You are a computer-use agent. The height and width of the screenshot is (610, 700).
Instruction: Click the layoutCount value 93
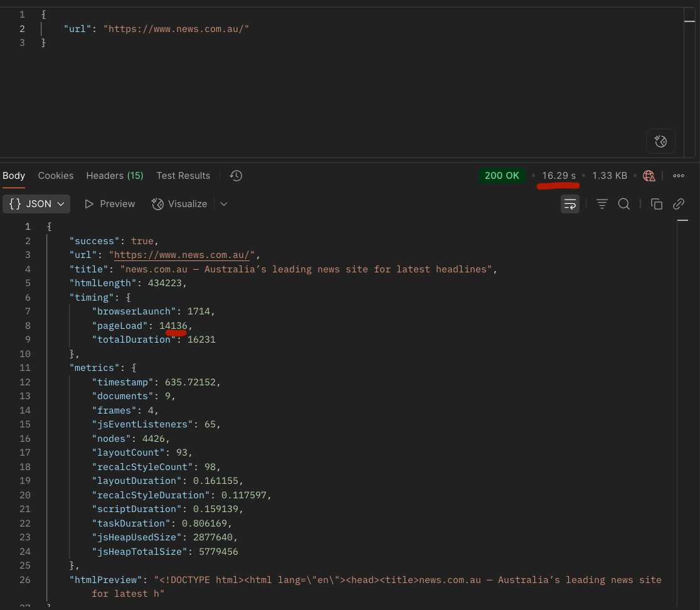click(x=182, y=453)
